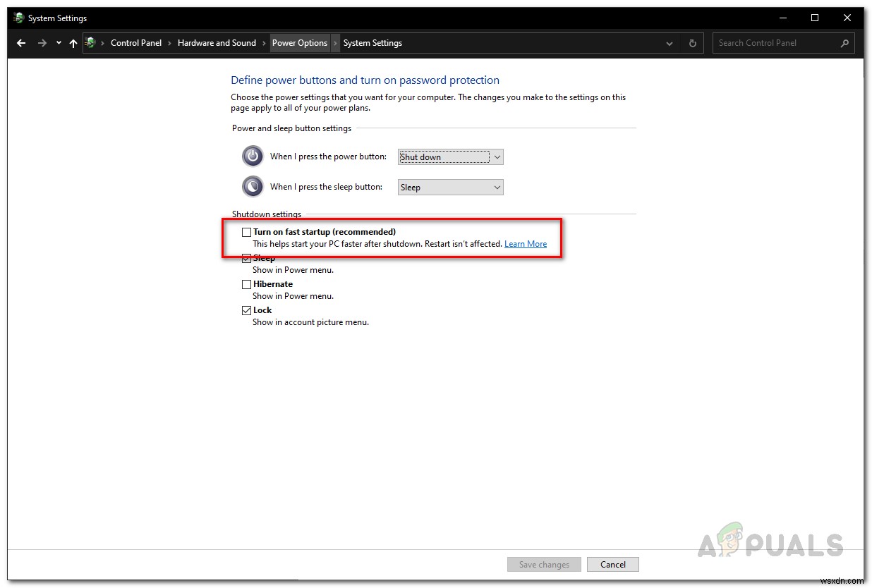Click the Control Panel icon in address bar
The image size is (872, 588).
tap(90, 43)
